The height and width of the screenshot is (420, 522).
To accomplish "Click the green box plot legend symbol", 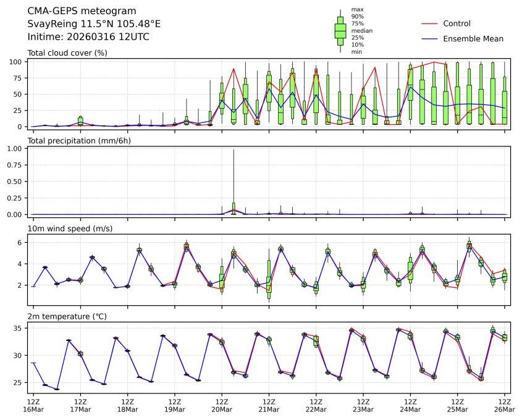I will pos(340,31).
